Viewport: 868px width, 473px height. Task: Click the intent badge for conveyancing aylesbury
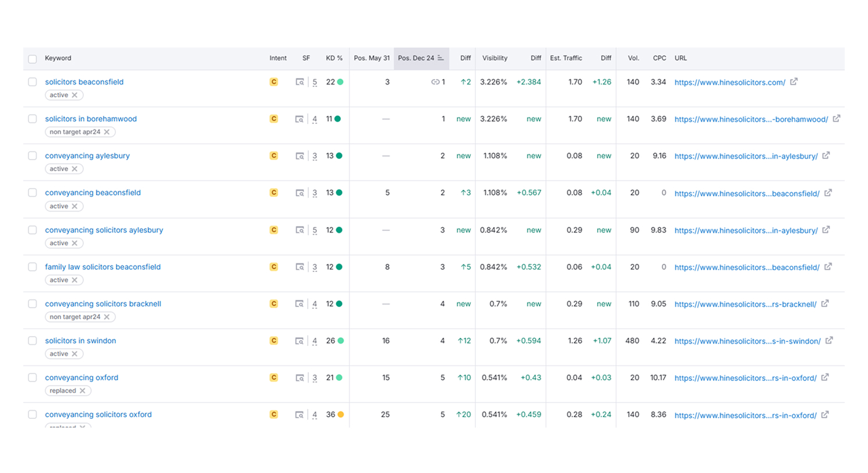click(x=273, y=156)
